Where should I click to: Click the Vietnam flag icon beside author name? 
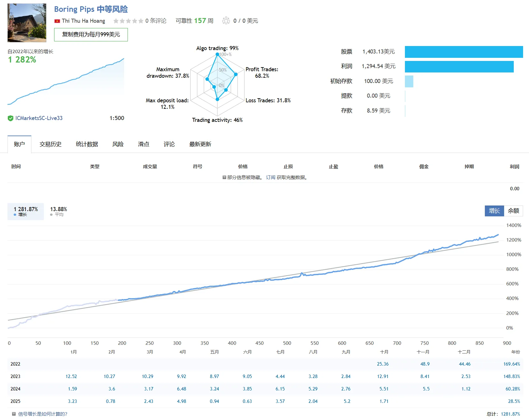(57, 21)
